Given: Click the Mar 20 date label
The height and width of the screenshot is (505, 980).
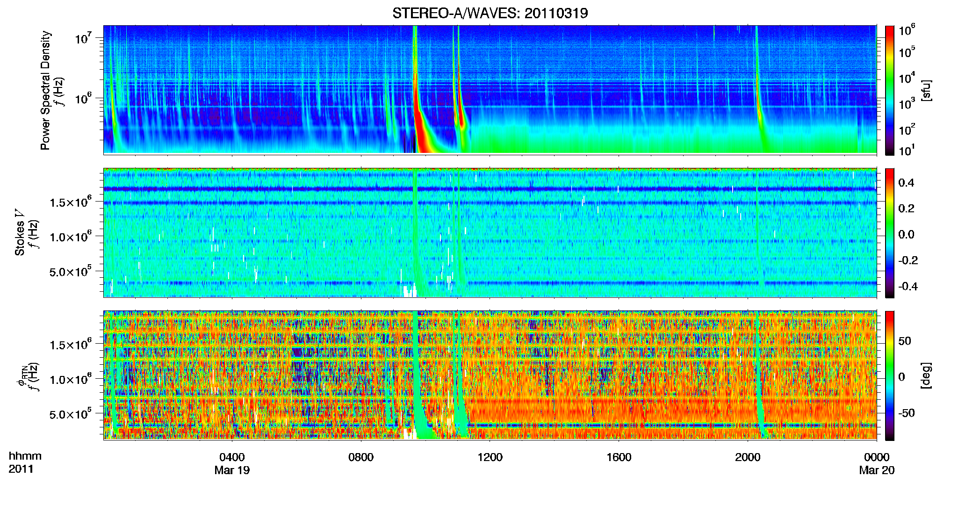Looking at the screenshot, I should click(877, 470).
